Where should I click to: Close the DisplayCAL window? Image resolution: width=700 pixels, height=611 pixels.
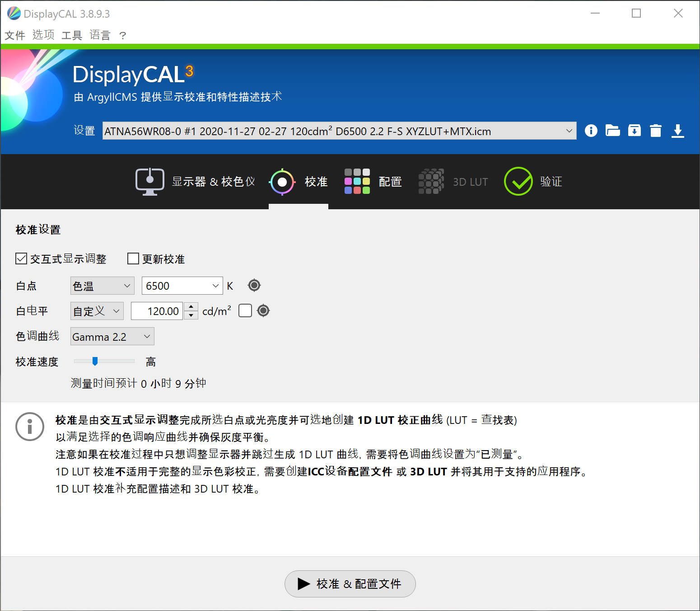(678, 13)
